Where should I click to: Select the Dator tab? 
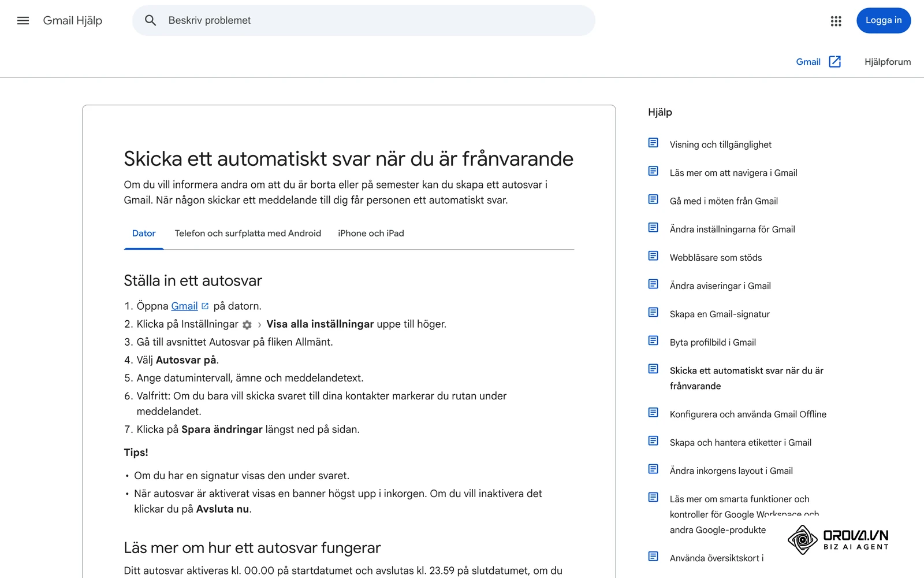(x=144, y=234)
